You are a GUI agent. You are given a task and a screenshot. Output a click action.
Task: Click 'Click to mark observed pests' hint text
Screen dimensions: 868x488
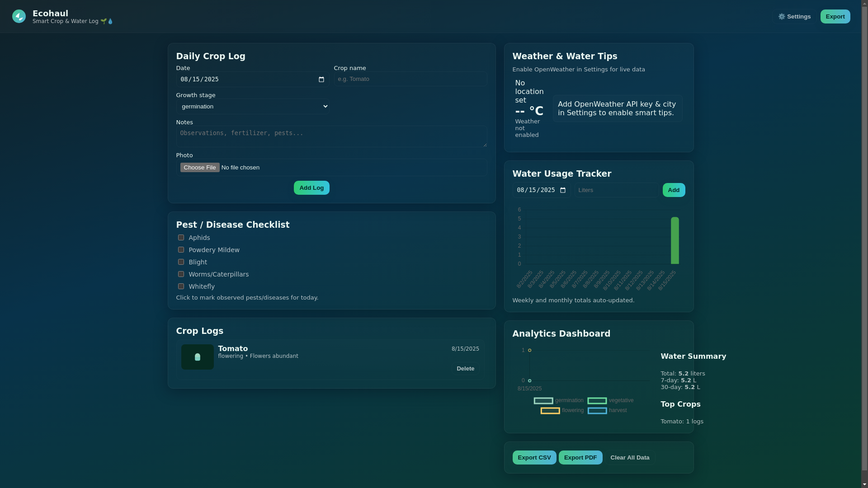247,298
